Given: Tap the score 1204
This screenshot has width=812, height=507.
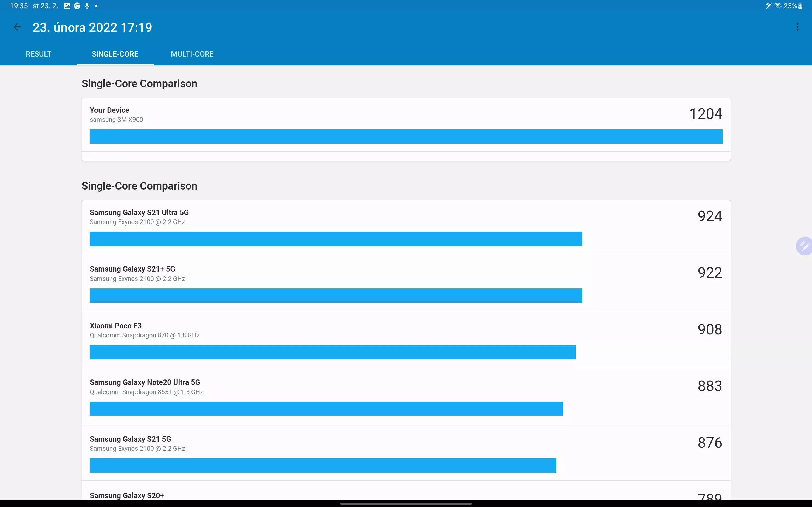Looking at the screenshot, I should pyautogui.click(x=706, y=114).
